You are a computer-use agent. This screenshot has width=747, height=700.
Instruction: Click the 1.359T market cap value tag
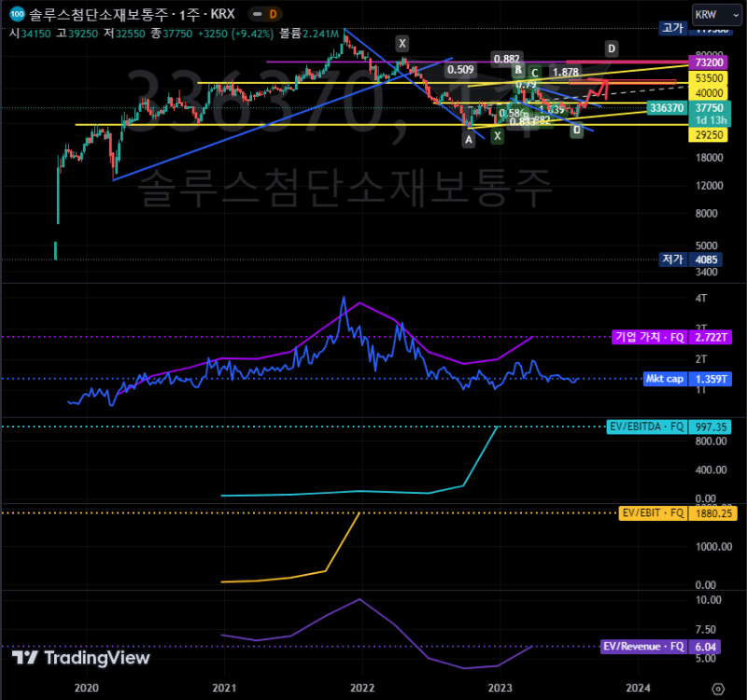[x=711, y=379]
